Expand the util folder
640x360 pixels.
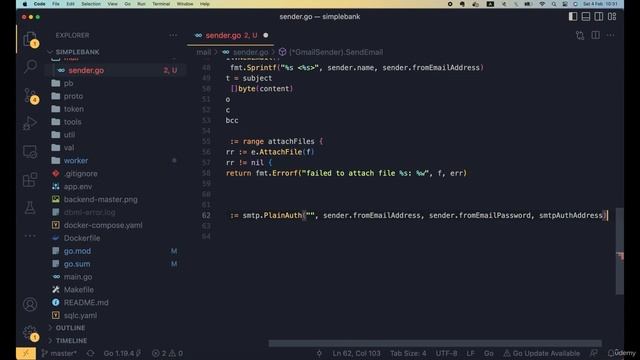[69, 135]
